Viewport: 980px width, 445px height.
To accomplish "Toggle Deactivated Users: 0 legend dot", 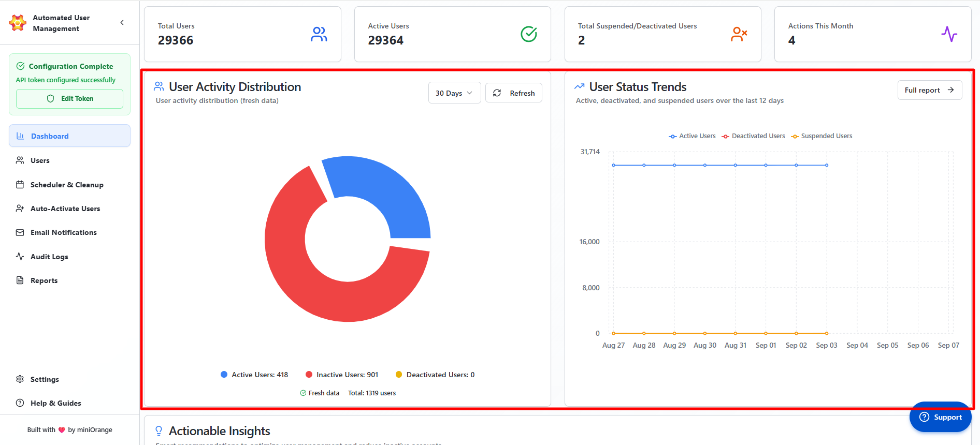I will pyautogui.click(x=399, y=375).
